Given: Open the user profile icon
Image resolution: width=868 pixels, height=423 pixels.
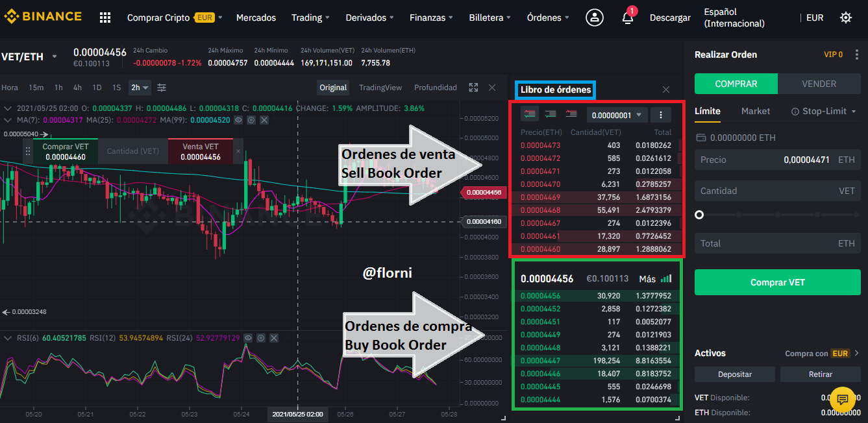Looking at the screenshot, I should click(594, 18).
